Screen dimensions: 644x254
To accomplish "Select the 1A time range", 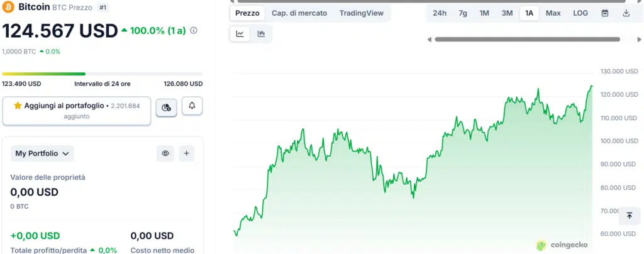I will tap(530, 13).
